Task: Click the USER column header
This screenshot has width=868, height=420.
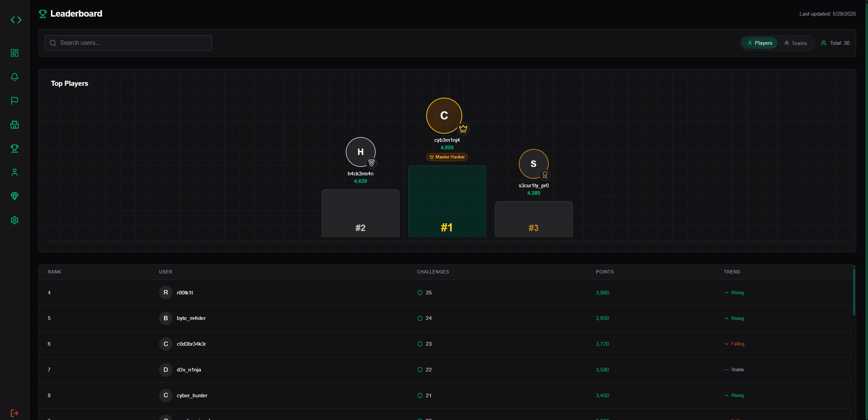Action: pyautogui.click(x=166, y=272)
